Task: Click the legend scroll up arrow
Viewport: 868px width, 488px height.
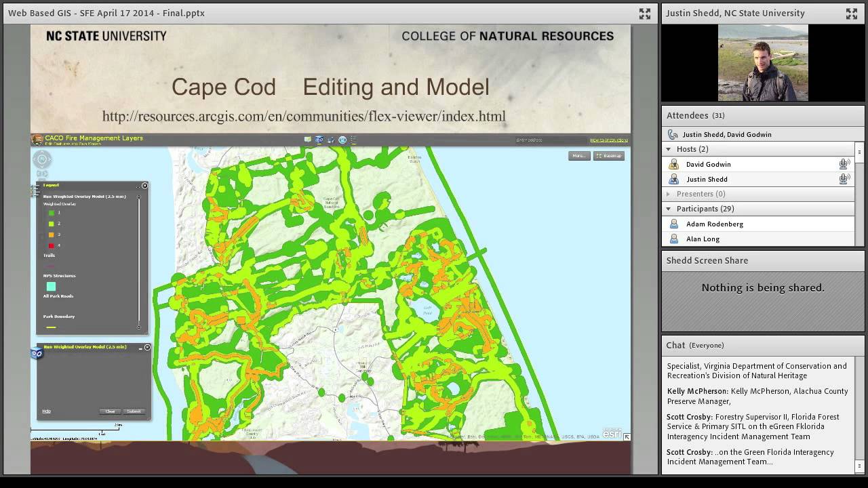Action: tap(139, 197)
